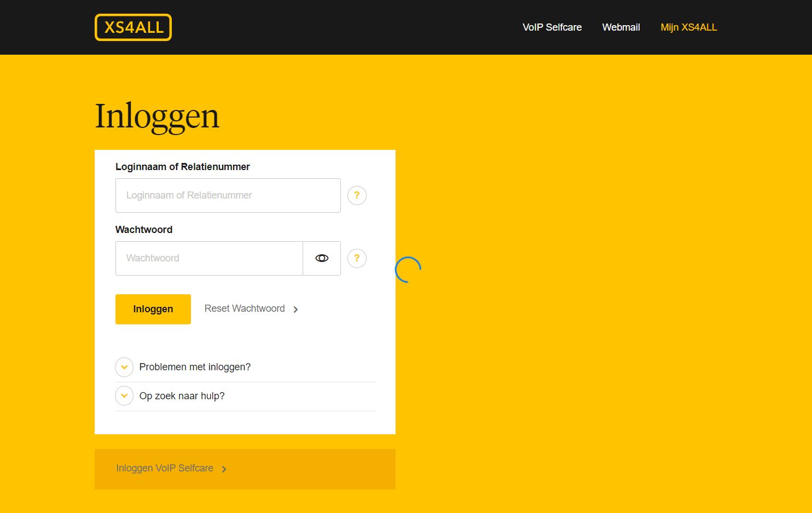Click the chevron beside Op zoek naar hulp
This screenshot has width=812, height=513.
(124, 395)
